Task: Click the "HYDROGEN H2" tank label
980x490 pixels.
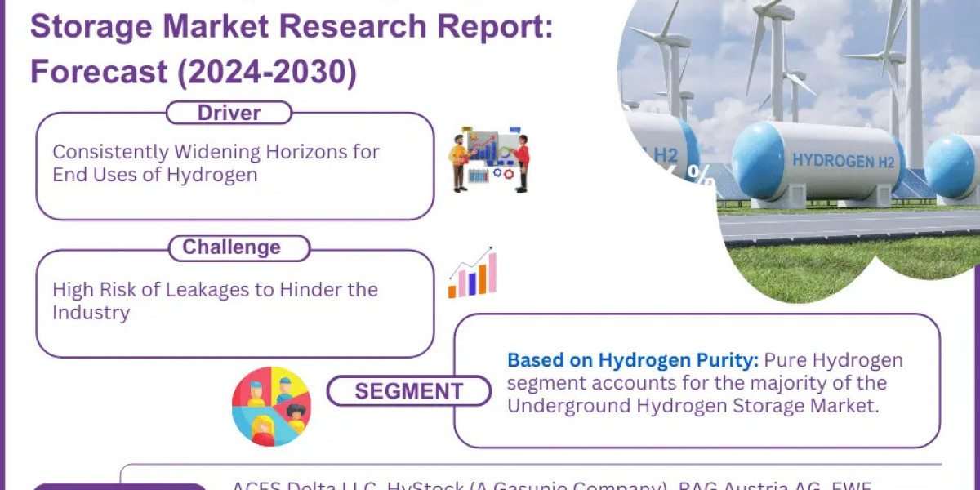Action: coord(844,161)
